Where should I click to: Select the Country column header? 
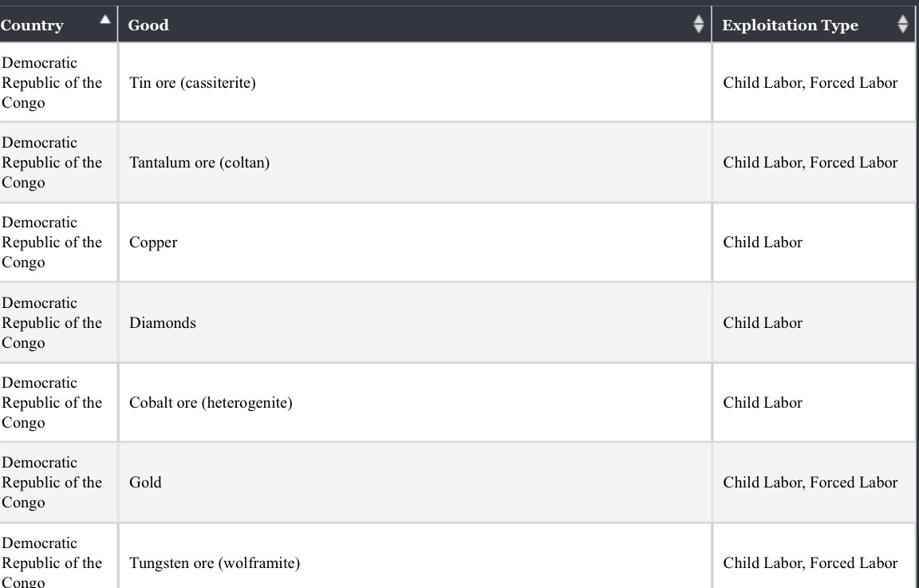point(33,25)
